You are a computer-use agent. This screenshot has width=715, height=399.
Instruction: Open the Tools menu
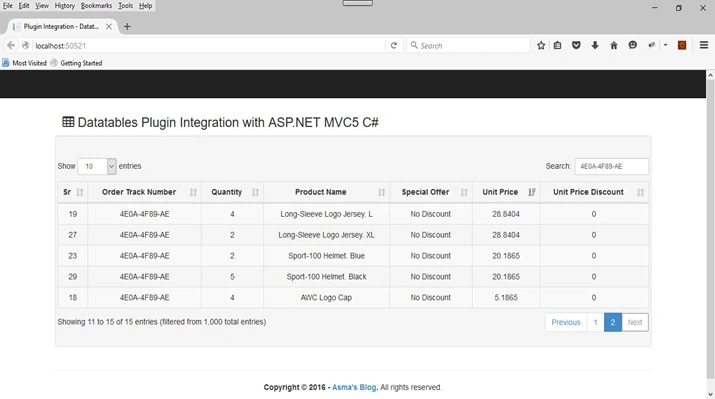[x=125, y=5]
